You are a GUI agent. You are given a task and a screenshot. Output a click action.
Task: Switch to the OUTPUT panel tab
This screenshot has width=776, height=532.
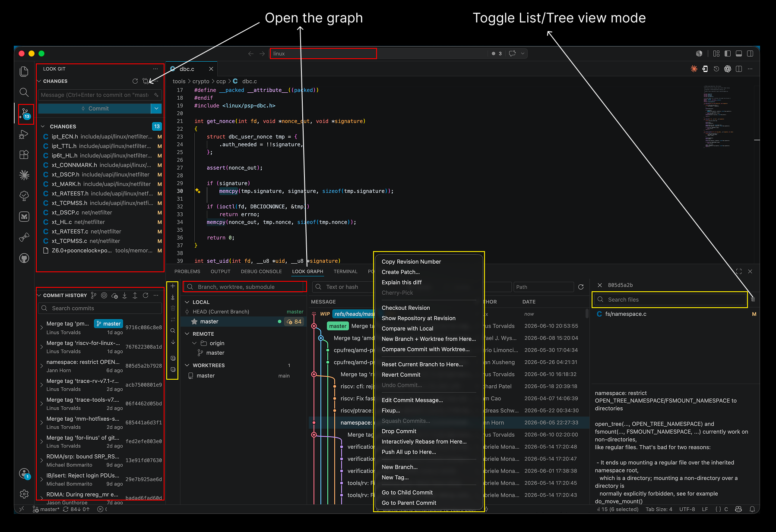click(221, 271)
